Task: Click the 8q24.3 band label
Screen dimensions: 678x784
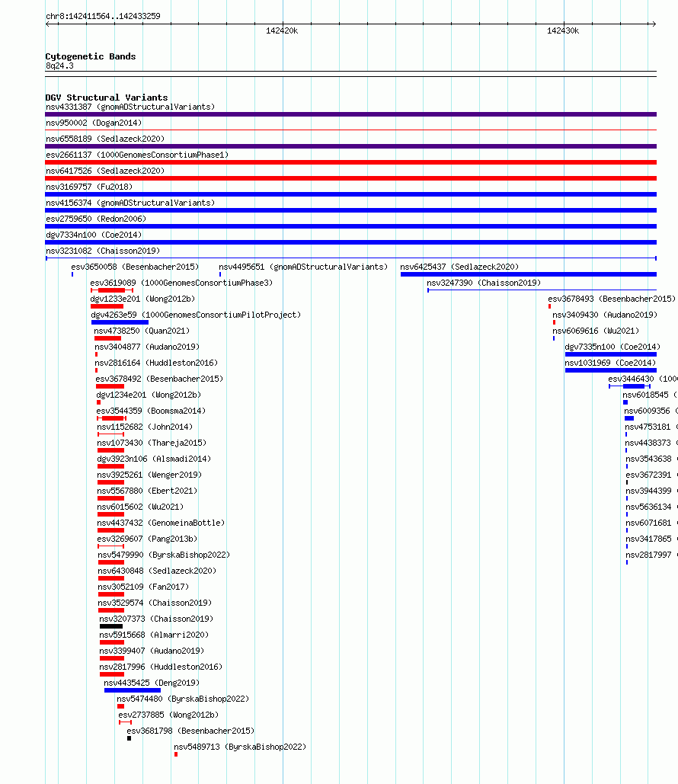Action: point(59,66)
